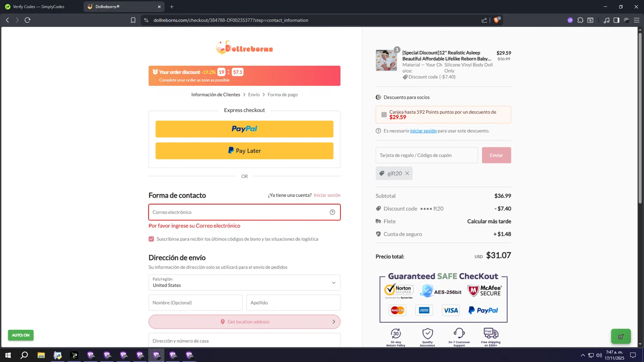
Task: Click the Correo electrónico input field
Action: click(x=244, y=212)
